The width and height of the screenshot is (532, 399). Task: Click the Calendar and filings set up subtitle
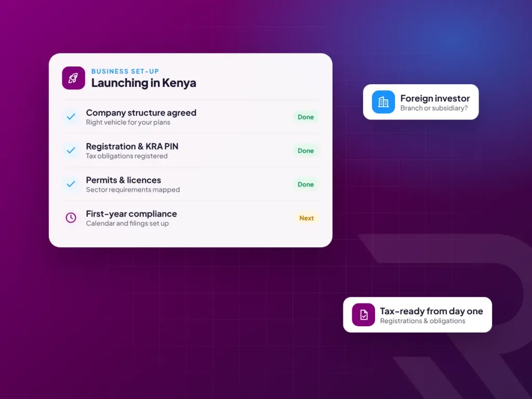(127, 223)
